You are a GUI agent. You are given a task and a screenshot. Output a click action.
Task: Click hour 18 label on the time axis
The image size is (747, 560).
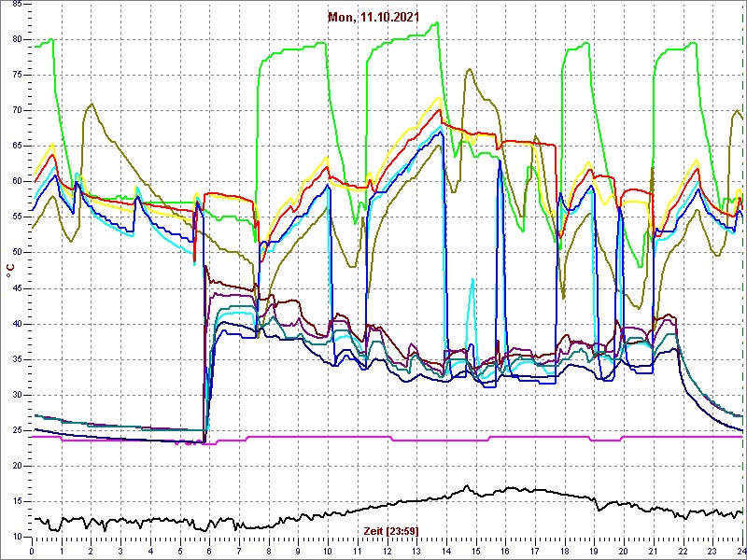[565, 551]
